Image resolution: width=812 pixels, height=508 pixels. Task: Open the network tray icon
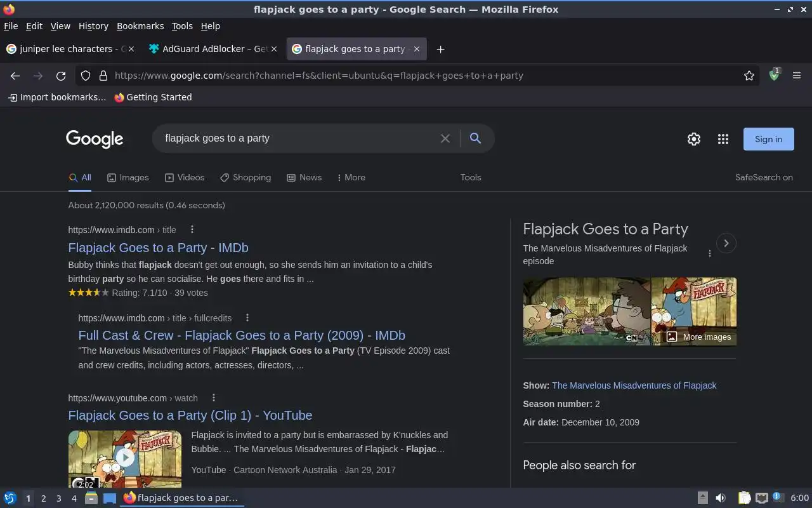coord(762,498)
